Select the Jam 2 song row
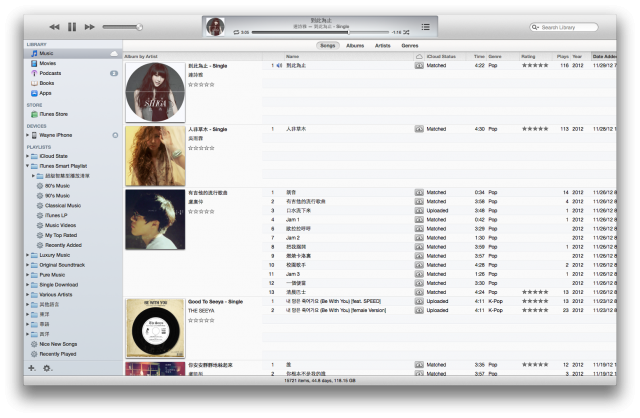 [x=439, y=238]
